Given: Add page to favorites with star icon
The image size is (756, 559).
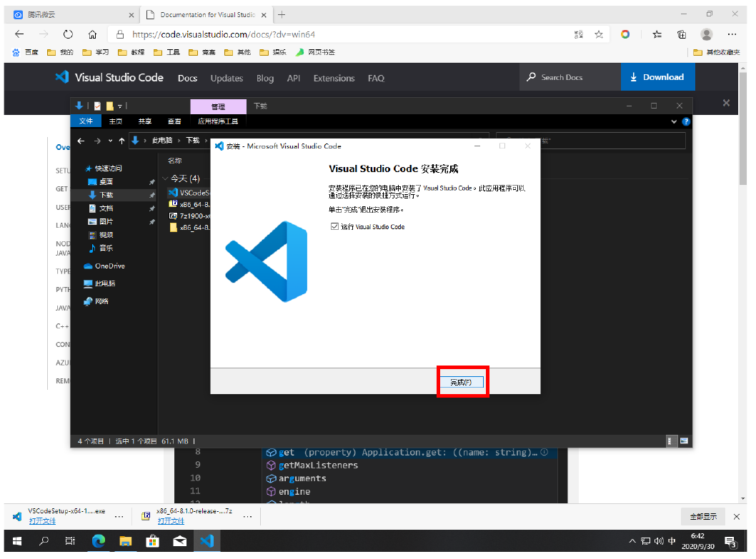Looking at the screenshot, I should (x=599, y=34).
